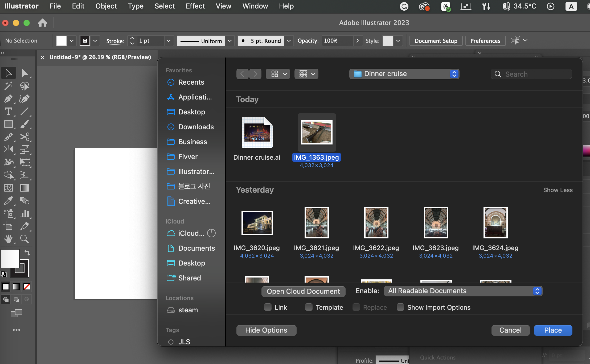The width and height of the screenshot is (590, 364).
Task: Expand the All Readable Documents dropdown
Action: tap(463, 291)
